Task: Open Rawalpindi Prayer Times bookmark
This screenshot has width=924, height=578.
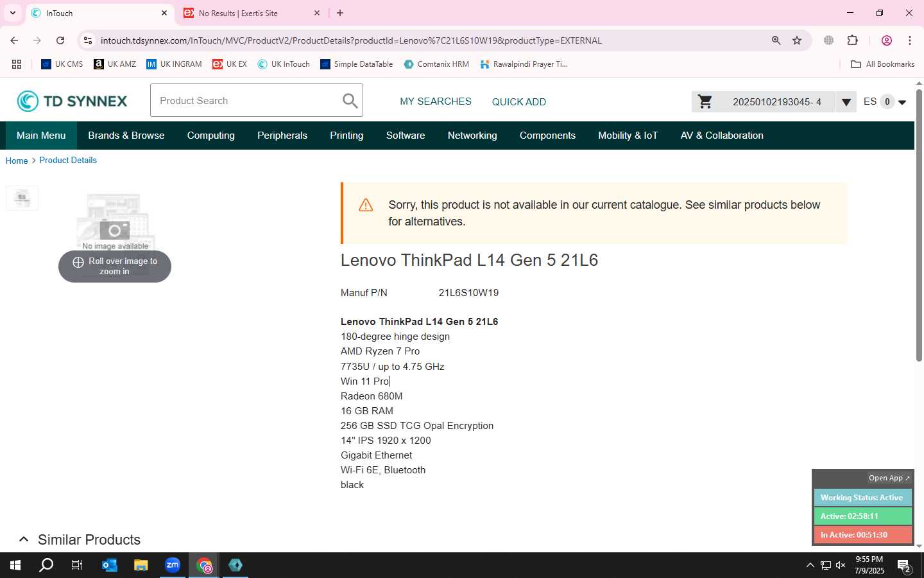Action: [524, 64]
